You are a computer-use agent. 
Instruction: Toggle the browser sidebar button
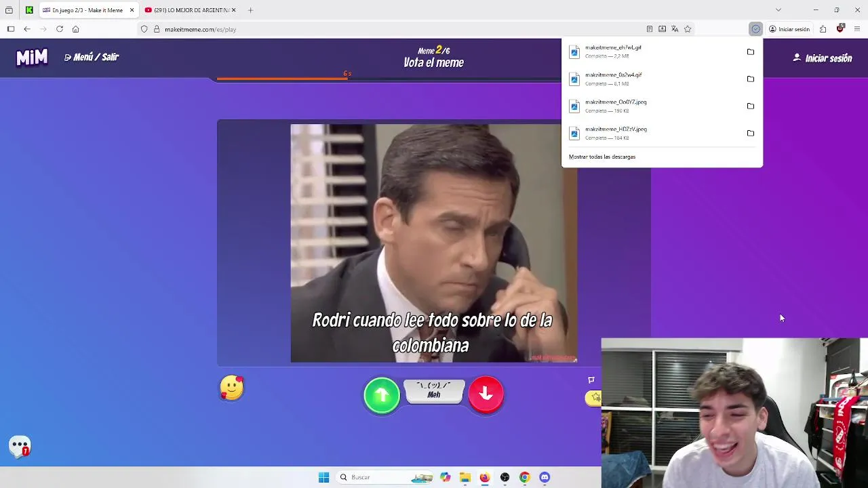click(11, 29)
